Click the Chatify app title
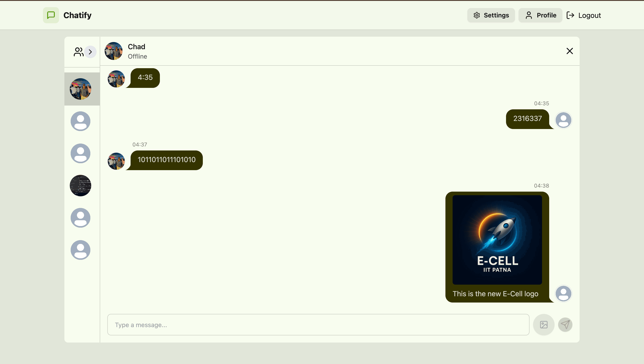644x364 pixels. coord(78,15)
